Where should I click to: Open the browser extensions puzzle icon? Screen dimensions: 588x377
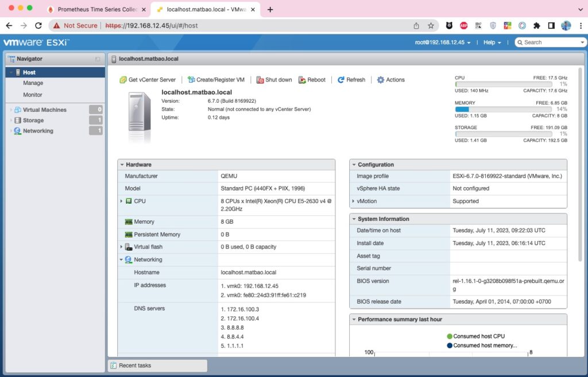[537, 25]
